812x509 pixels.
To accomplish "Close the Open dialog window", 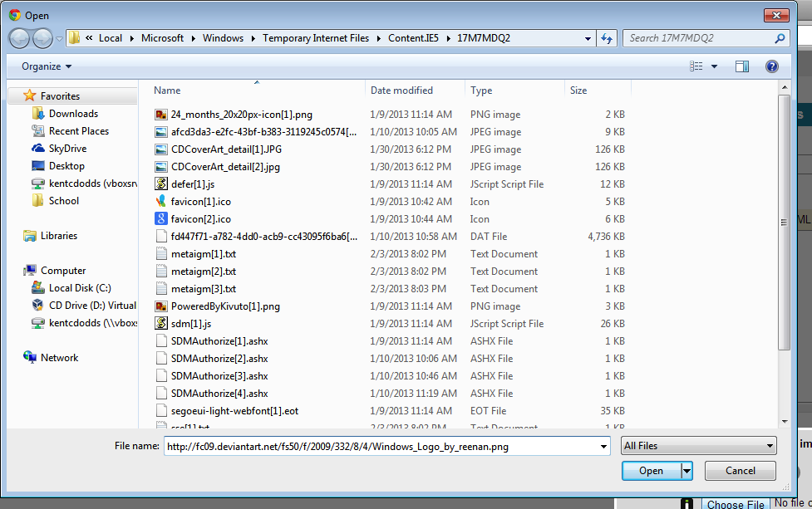I will (776, 16).
